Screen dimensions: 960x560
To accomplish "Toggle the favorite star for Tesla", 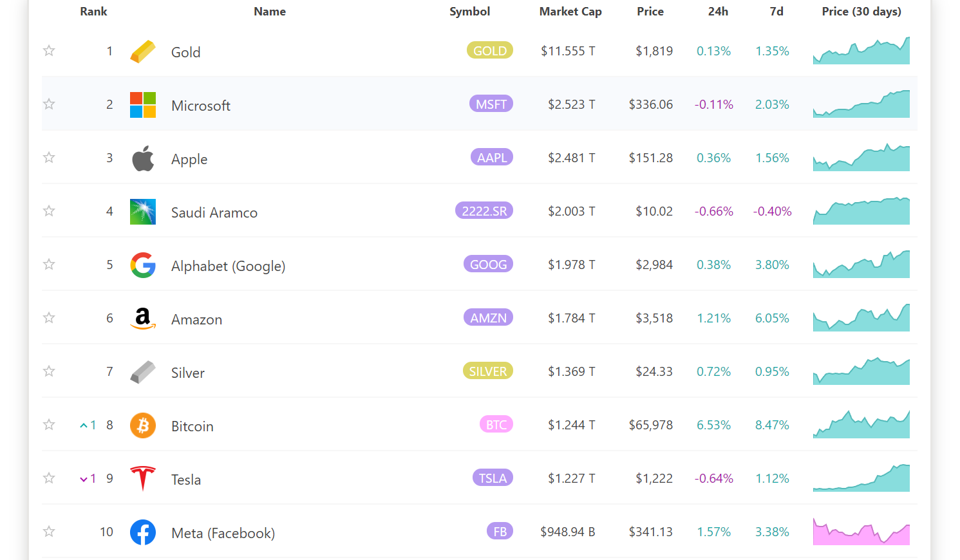I will pos(48,478).
